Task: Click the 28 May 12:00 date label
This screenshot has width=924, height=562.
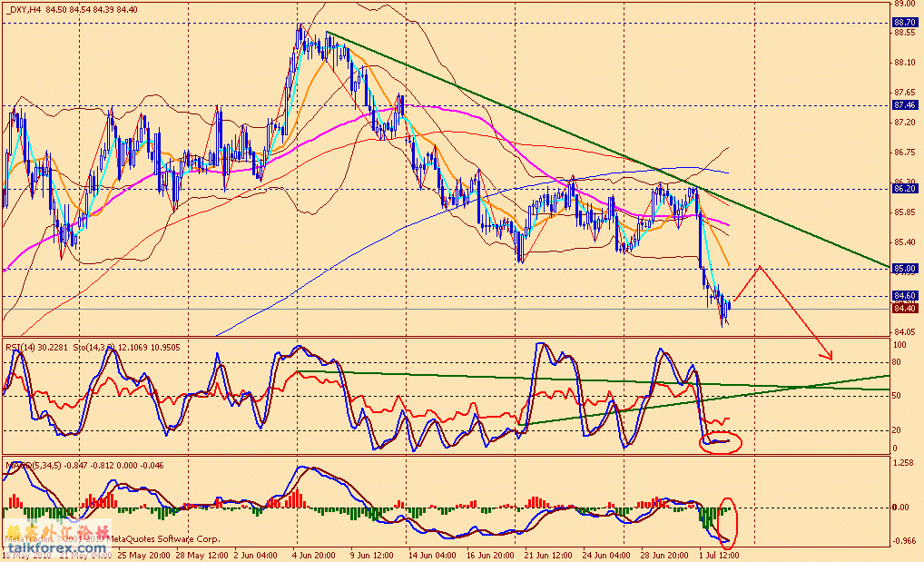Action: pyautogui.click(x=202, y=555)
